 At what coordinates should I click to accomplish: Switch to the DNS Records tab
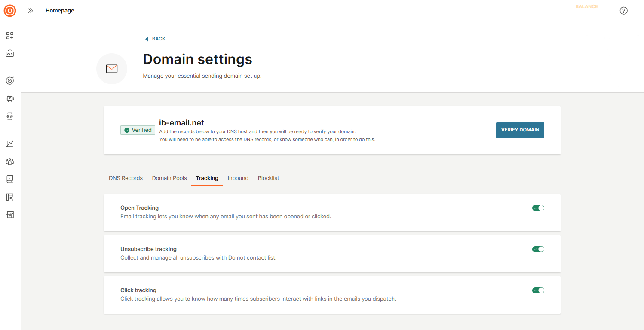point(126,178)
